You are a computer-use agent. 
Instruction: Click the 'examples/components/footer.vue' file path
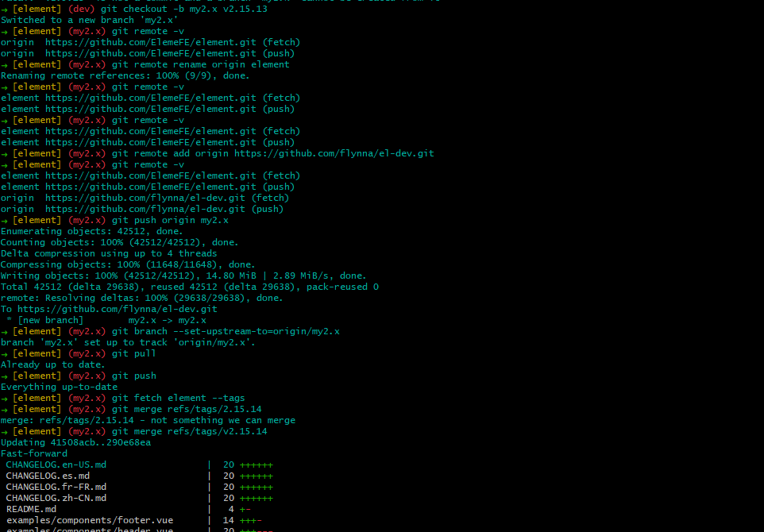coord(90,521)
